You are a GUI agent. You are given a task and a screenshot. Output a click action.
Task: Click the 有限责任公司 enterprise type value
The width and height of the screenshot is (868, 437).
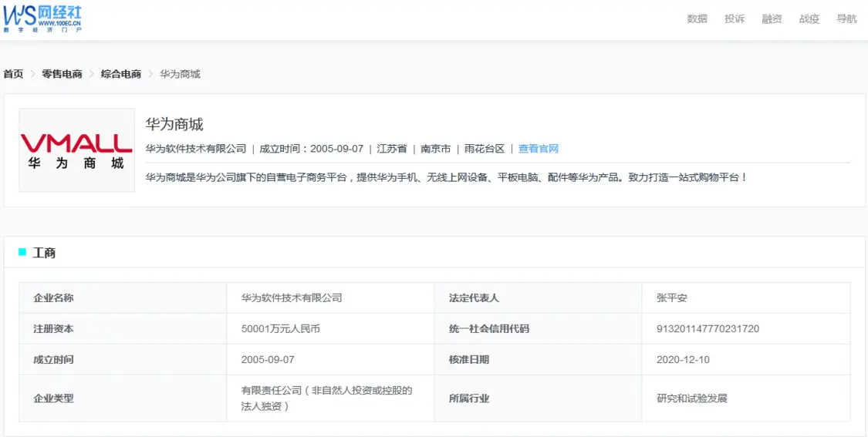click(x=330, y=398)
